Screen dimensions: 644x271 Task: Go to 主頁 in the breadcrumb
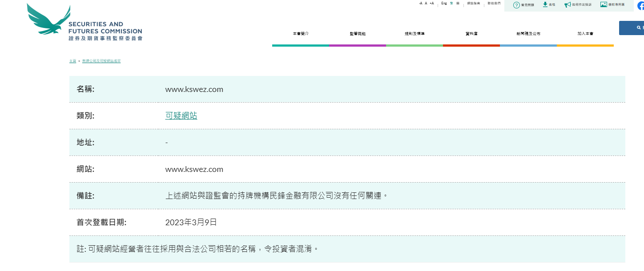tap(72, 61)
